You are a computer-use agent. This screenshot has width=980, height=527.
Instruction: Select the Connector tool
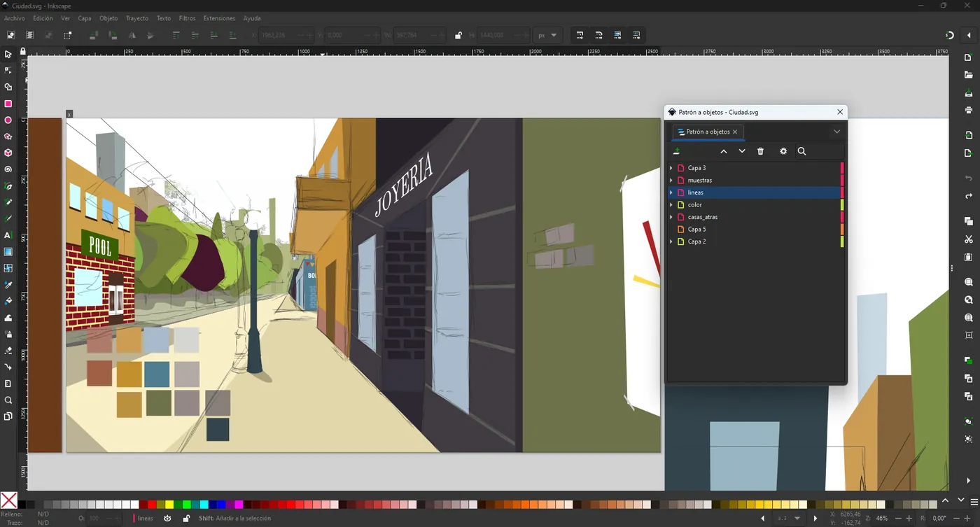pyautogui.click(x=8, y=367)
